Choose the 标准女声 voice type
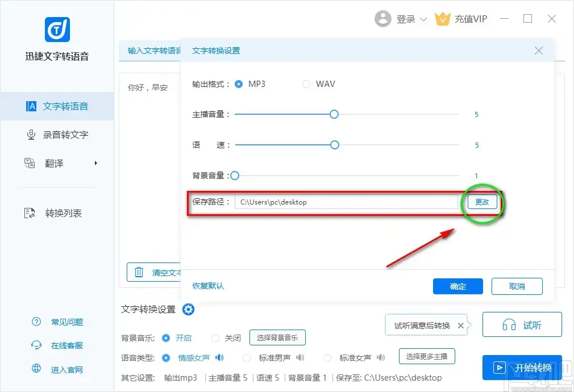Screen dimensions: 574x392 click(x=327, y=358)
